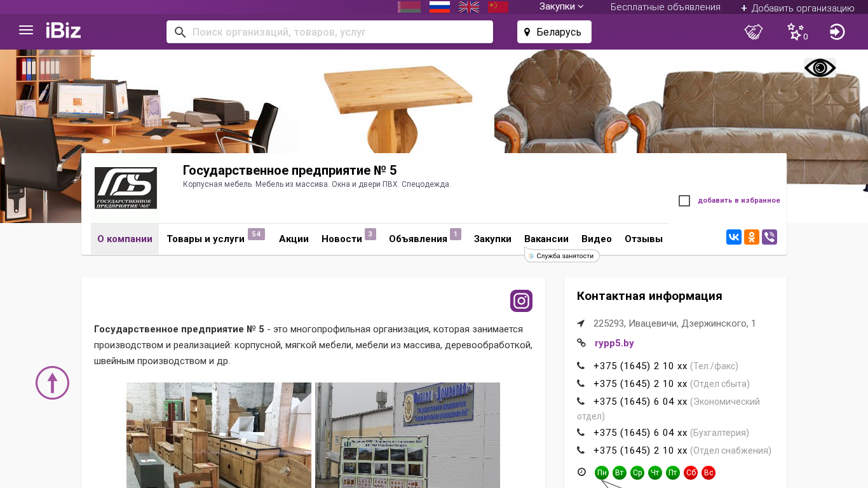Click the login arrow icon

pos(837,32)
